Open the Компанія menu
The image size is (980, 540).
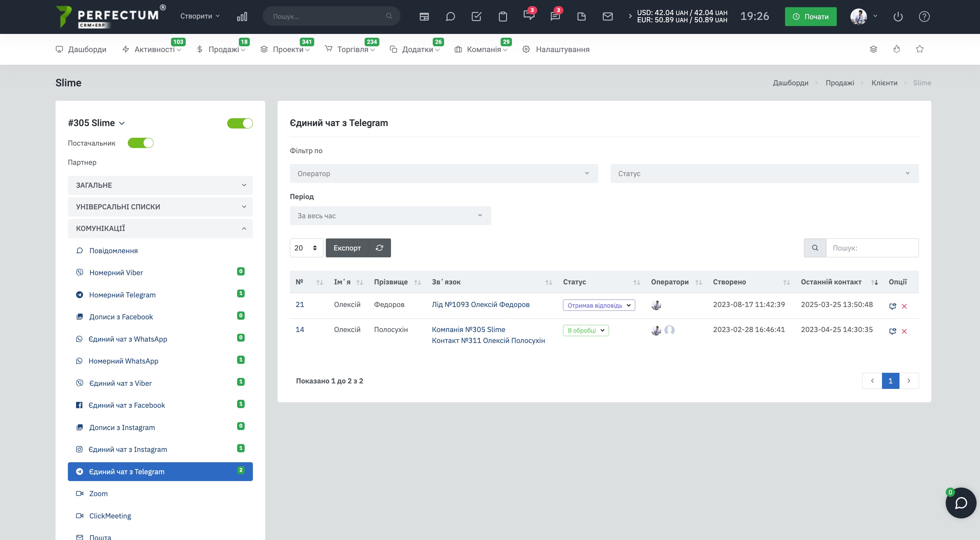tap(481, 49)
